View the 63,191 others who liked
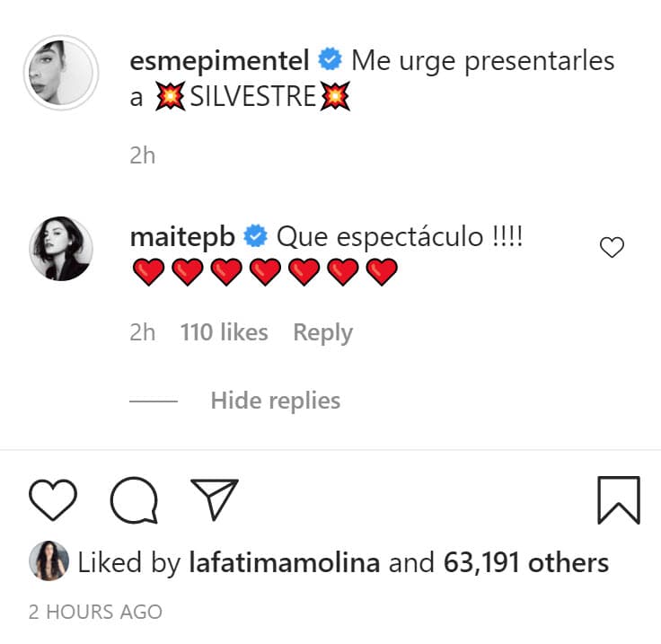The height and width of the screenshot is (644, 661). click(526, 563)
